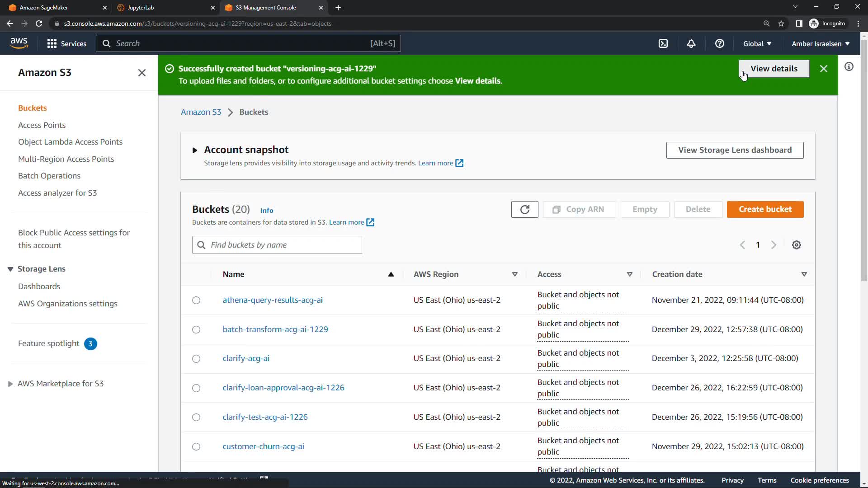This screenshot has width=868, height=488.
Task: Open the Services grid menu
Action: pos(66,44)
